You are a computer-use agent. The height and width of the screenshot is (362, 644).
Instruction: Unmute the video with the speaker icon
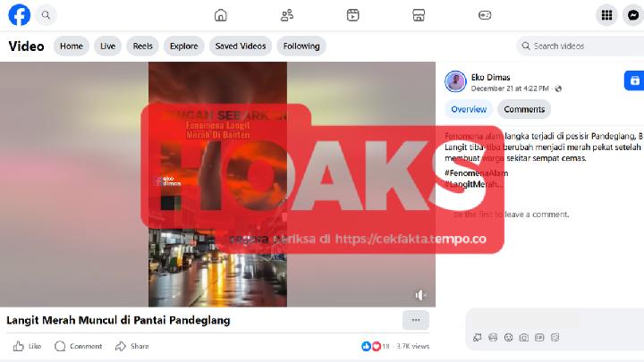(420, 295)
